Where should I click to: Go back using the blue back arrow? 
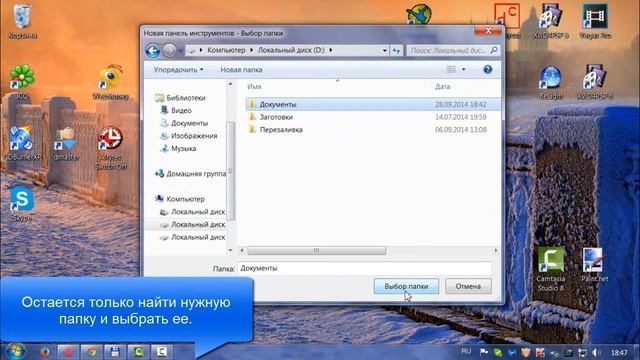coord(153,51)
